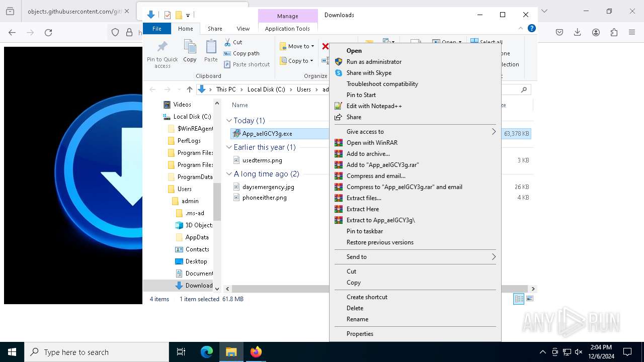The height and width of the screenshot is (362, 644).
Task: Choose Rename in context menu
Action: tap(357, 319)
